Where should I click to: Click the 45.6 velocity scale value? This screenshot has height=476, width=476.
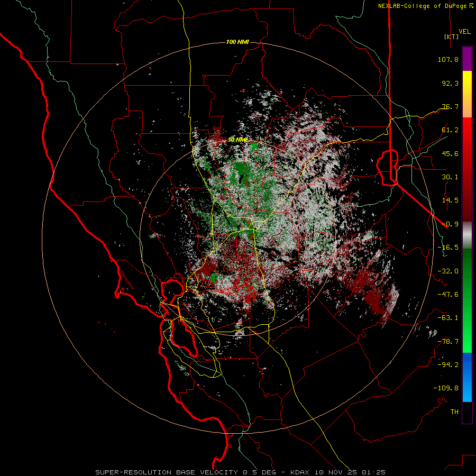[450, 153]
